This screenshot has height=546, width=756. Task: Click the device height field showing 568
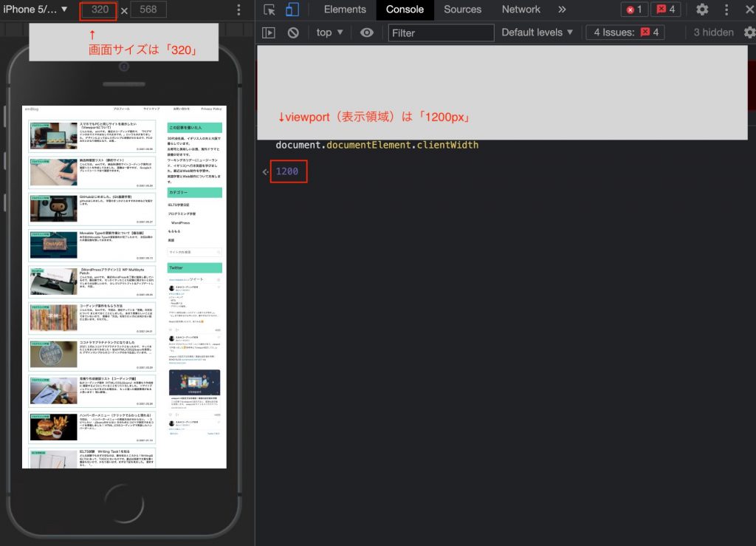[x=148, y=10]
